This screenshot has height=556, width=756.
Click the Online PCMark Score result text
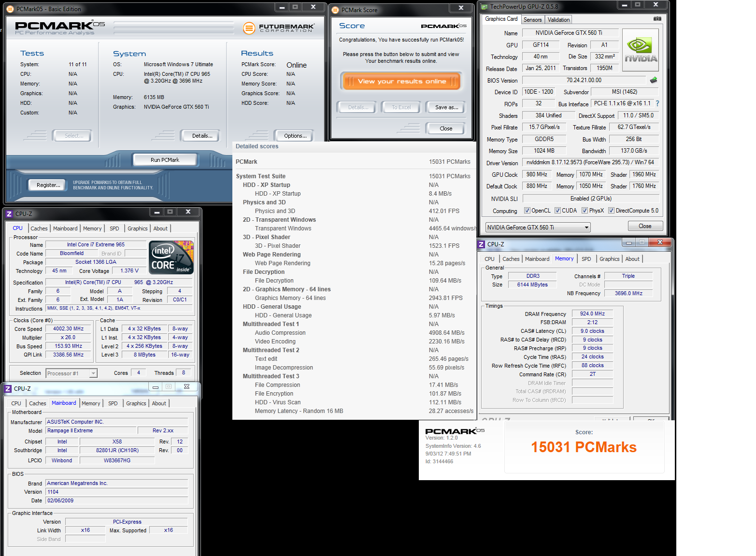[297, 65]
